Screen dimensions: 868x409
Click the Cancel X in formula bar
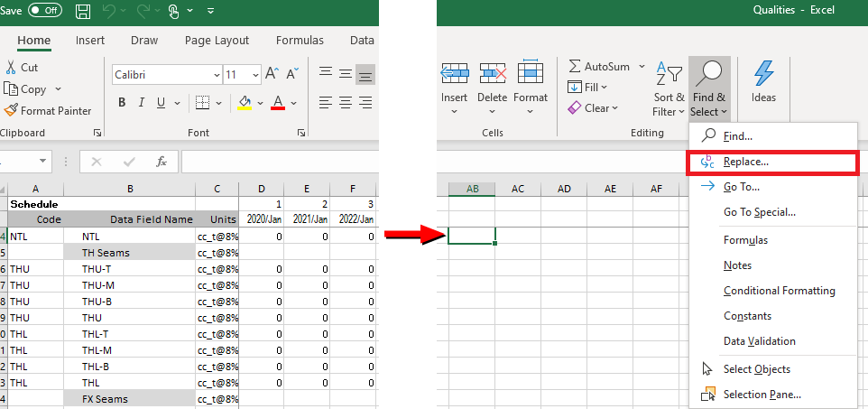pyautogui.click(x=97, y=162)
